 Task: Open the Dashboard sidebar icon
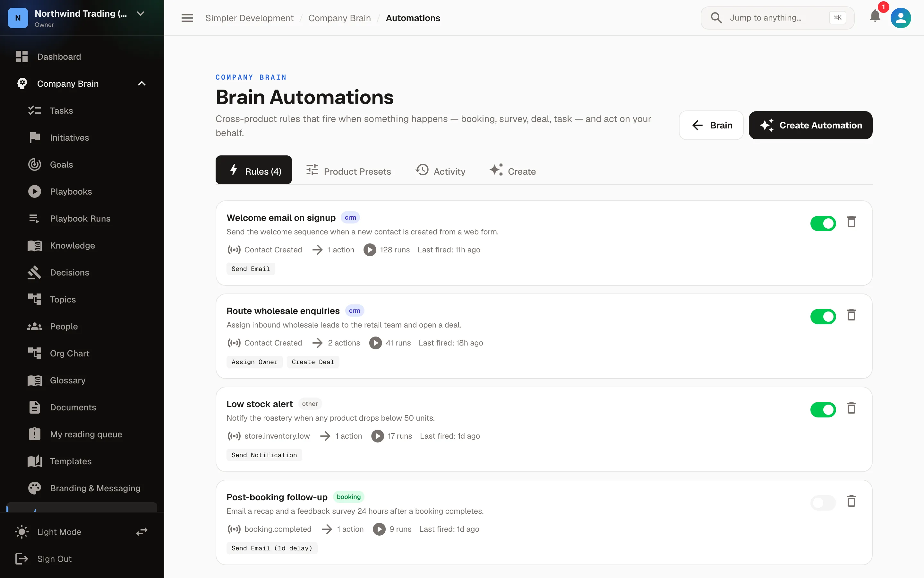[22, 57]
